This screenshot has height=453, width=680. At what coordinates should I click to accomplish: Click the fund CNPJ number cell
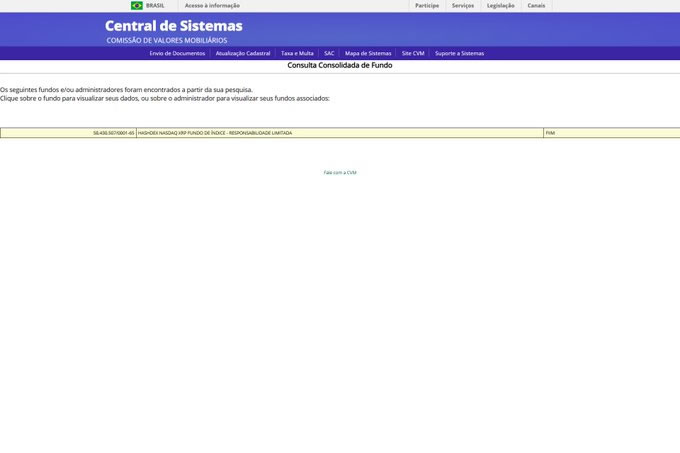pyautogui.click(x=69, y=133)
